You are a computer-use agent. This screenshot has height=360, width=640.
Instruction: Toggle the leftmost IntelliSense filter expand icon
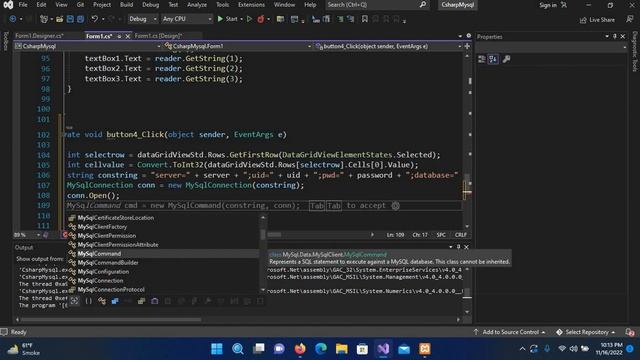[74, 301]
